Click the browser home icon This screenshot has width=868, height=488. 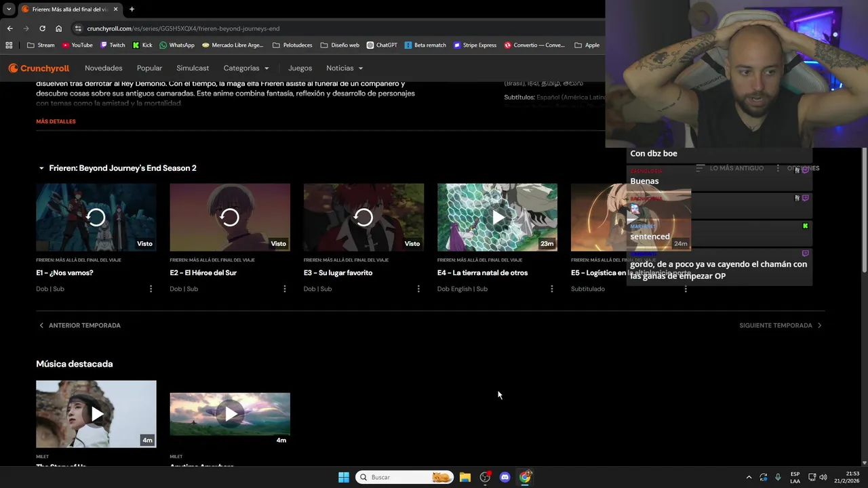click(x=59, y=28)
